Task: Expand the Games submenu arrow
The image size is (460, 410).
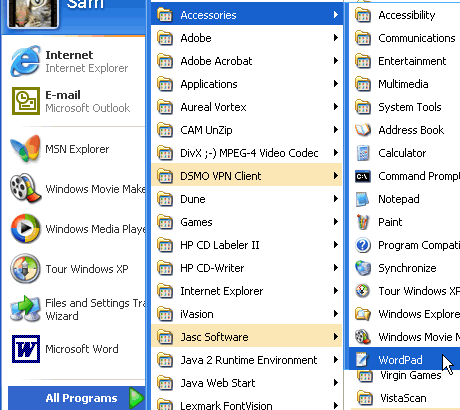Action: point(336,222)
